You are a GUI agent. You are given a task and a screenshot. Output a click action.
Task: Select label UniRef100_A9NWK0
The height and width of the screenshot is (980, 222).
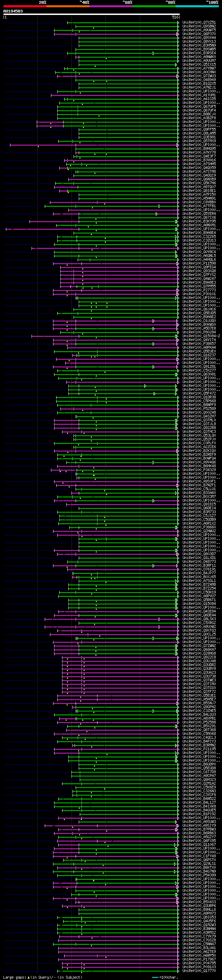[x=199, y=57]
